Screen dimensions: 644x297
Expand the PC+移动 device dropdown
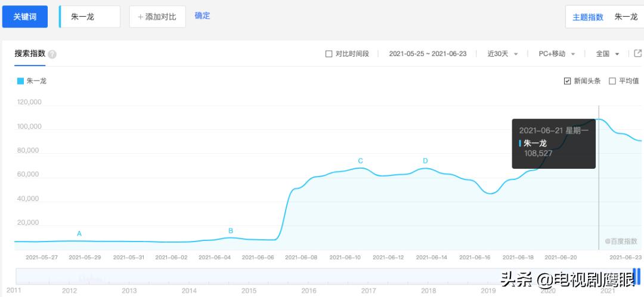click(556, 54)
